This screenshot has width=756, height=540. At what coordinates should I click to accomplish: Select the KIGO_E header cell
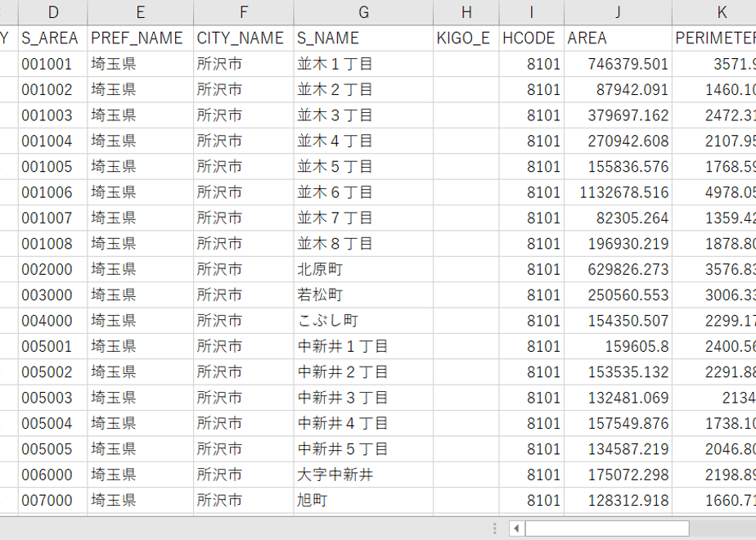pos(466,38)
